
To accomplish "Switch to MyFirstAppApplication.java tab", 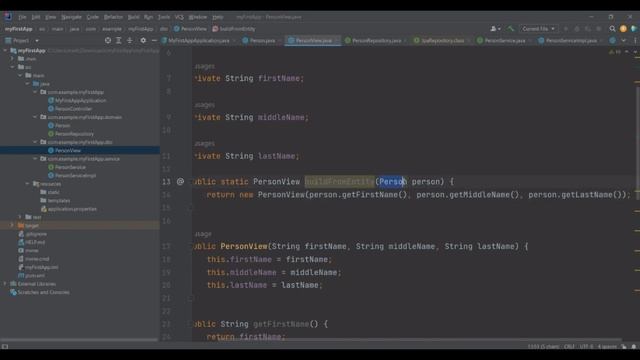I will tap(199, 40).
